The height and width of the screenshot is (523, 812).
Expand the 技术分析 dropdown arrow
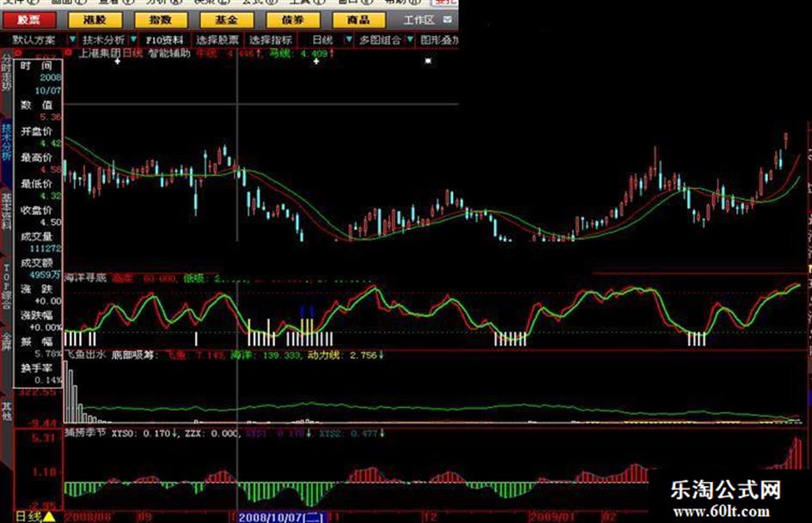(x=133, y=40)
